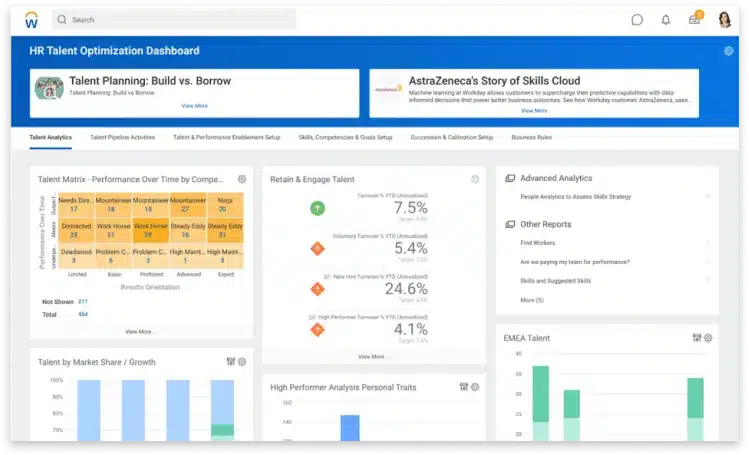Screen dimensions: 749x455
Task: Click the green Turnover % YTD indicator
Action: coord(317,208)
